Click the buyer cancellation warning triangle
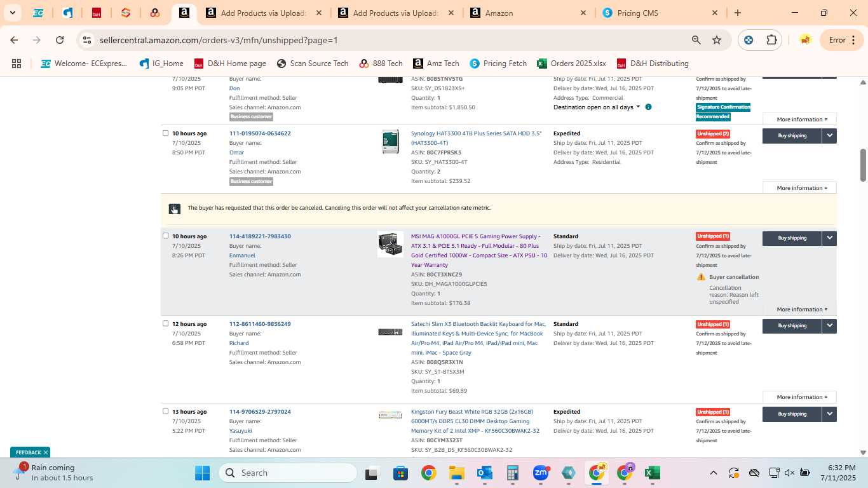868x488 pixels. point(701,277)
